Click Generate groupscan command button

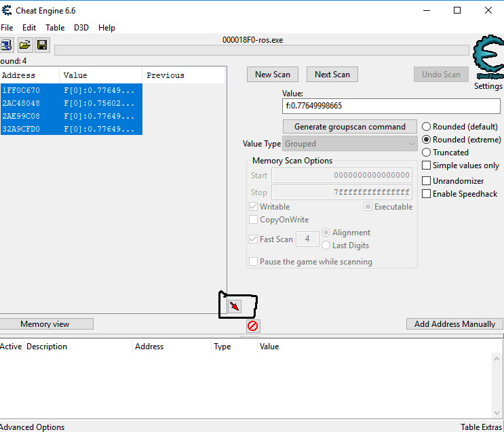click(x=350, y=127)
